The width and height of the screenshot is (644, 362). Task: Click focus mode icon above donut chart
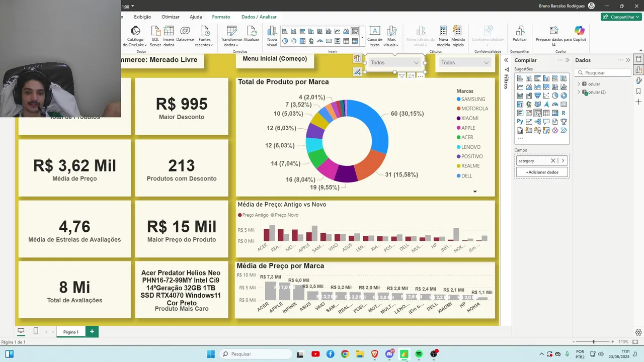click(x=411, y=76)
